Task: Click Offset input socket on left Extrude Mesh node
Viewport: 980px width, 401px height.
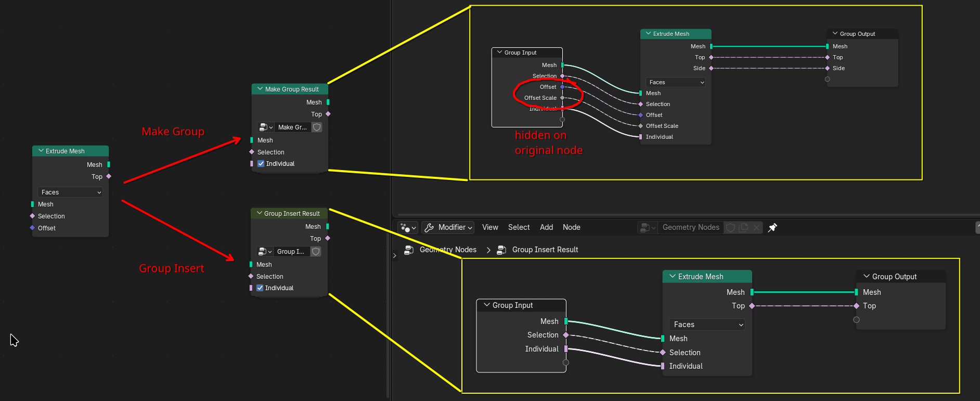Action: pyautogui.click(x=33, y=228)
